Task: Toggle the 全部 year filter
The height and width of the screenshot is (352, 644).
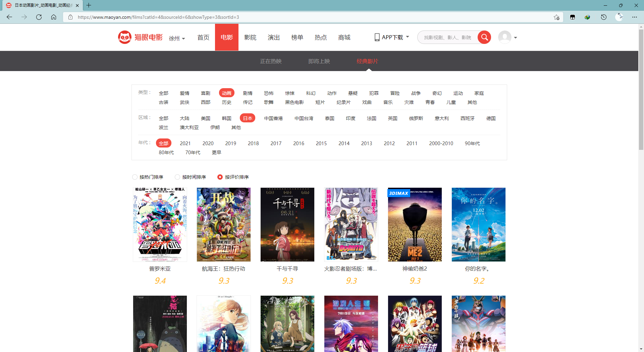Action: [164, 143]
